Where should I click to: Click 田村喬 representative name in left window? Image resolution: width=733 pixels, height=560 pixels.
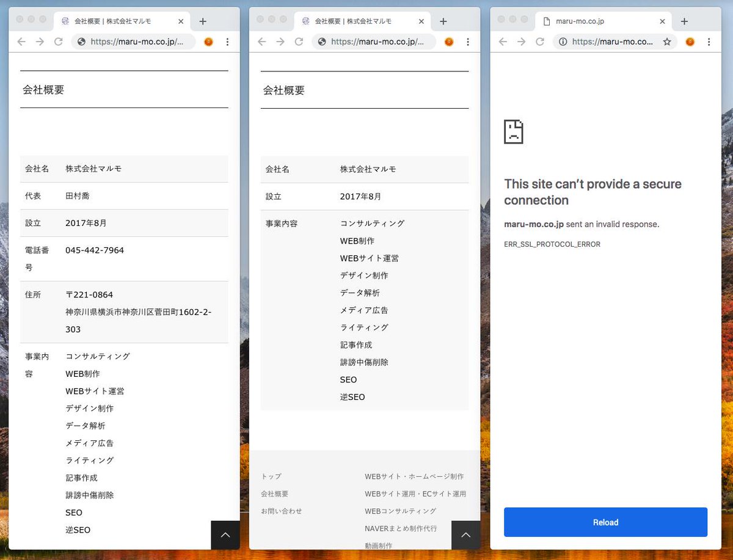(78, 196)
